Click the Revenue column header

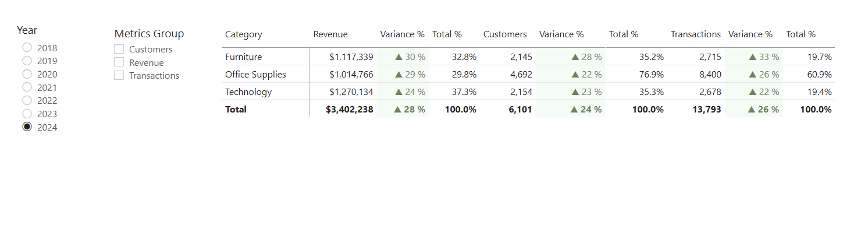[x=330, y=34]
